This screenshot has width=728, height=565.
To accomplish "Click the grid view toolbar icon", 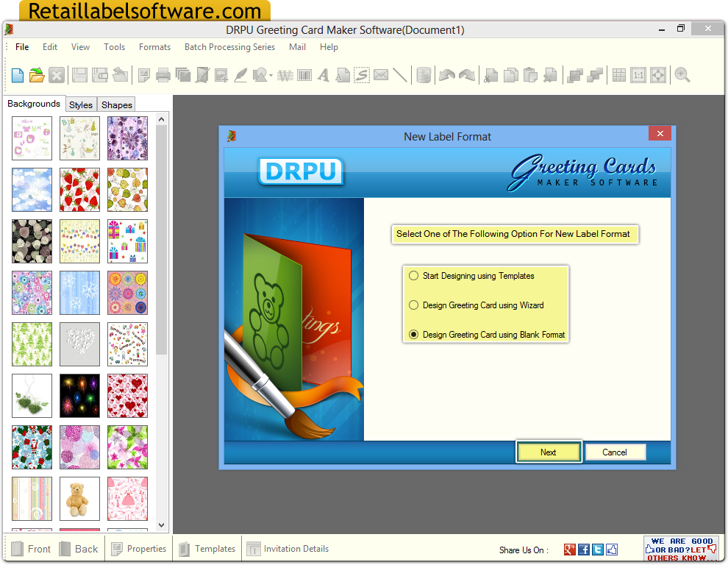I will [619, 75].
